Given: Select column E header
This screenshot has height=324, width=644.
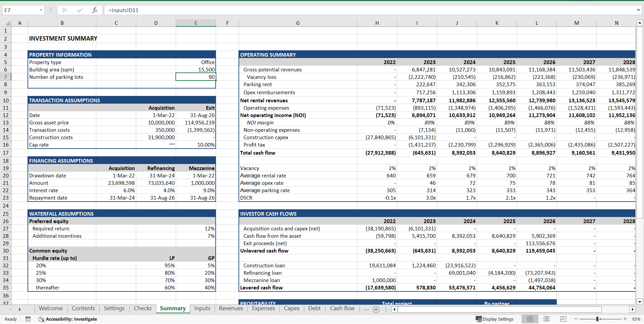Looking at the screenshot, I should [196, 23].
